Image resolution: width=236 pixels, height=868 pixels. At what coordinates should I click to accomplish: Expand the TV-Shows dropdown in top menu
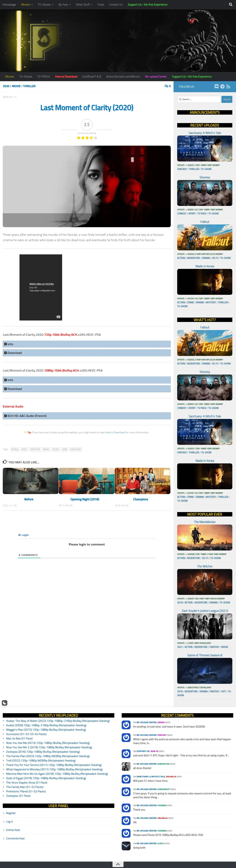tap(46, 5)
